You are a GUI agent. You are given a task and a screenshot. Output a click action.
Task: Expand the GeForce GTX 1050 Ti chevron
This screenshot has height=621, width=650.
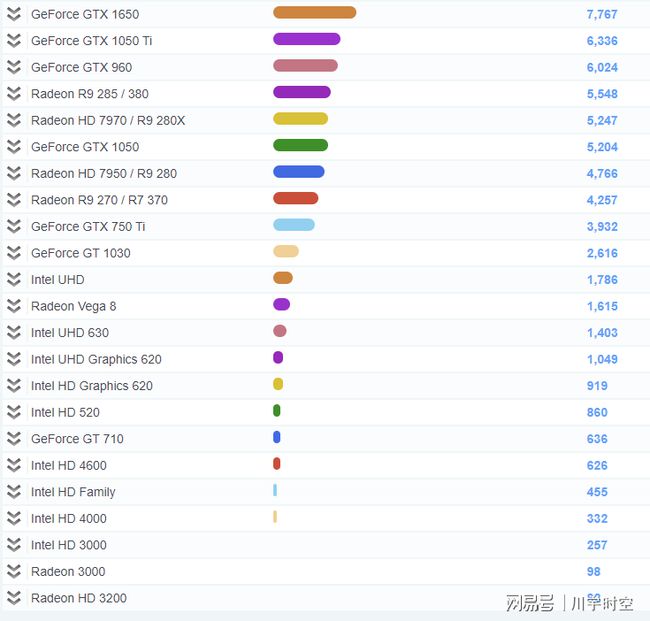pyautogui.click(x=14, y=41)
